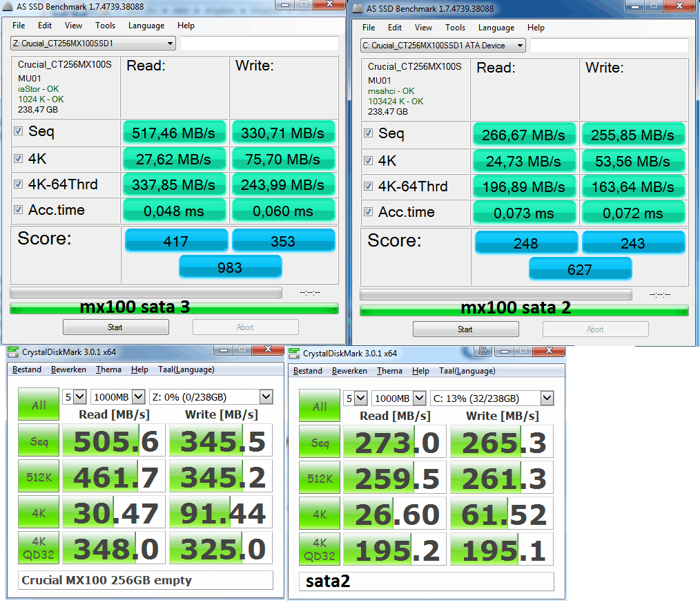The width and height of the screenshot is (700, 605).
Task: Click read score 417
Action: 176,241
